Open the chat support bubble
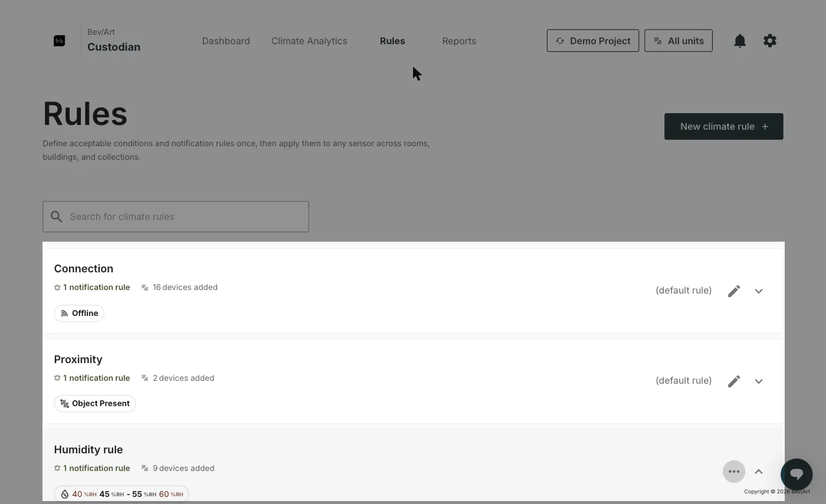 click(796, 475)
